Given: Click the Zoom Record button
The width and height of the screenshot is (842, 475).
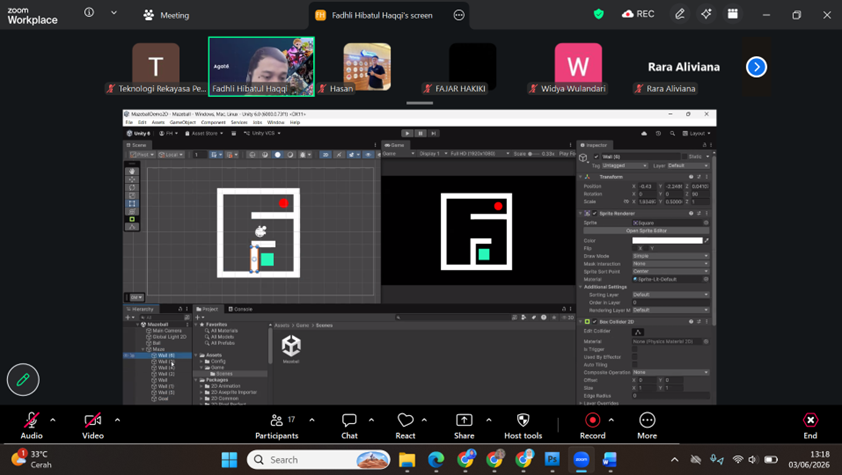Looking at the screenshot, I should [x=593, y=427].
